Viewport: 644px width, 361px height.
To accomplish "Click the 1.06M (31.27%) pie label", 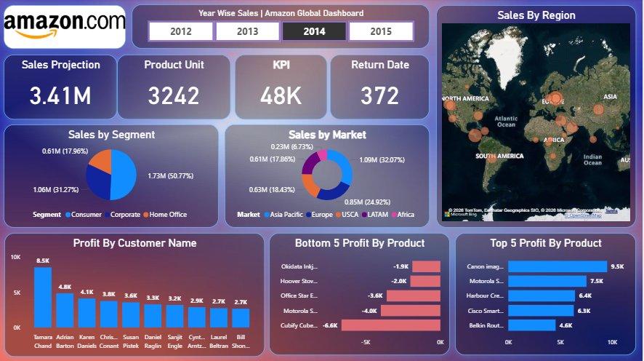I will pyautogui.click(x=56, y=189).
